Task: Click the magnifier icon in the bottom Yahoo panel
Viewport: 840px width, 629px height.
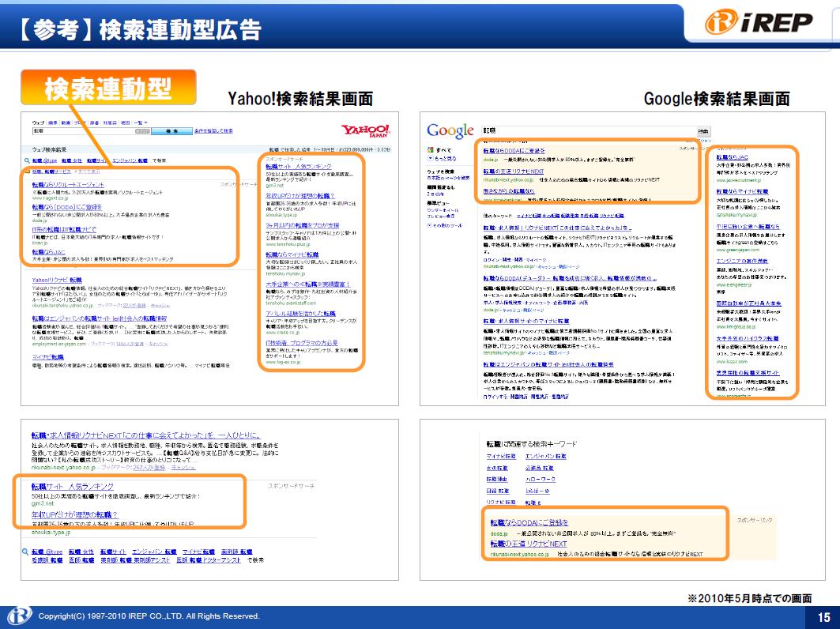Action: (25, 552)
